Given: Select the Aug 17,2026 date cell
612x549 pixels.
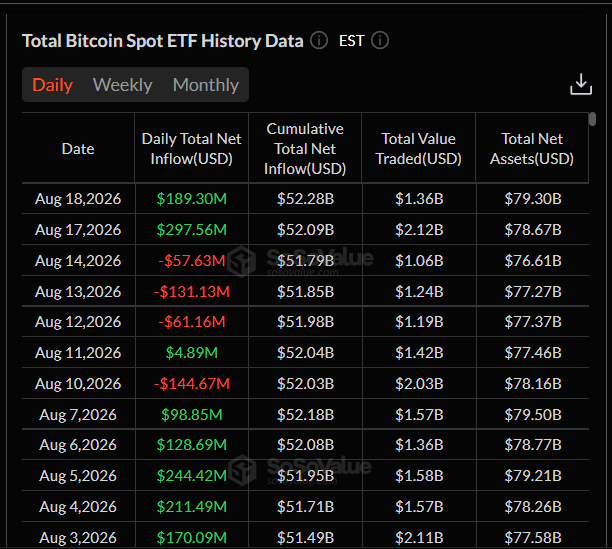Looking at the screenshot, I should pyautogui.click(x=78, y=229).
